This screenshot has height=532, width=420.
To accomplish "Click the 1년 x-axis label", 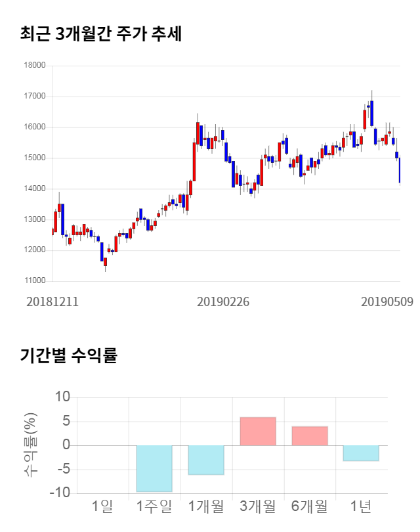I will [361, 507].
